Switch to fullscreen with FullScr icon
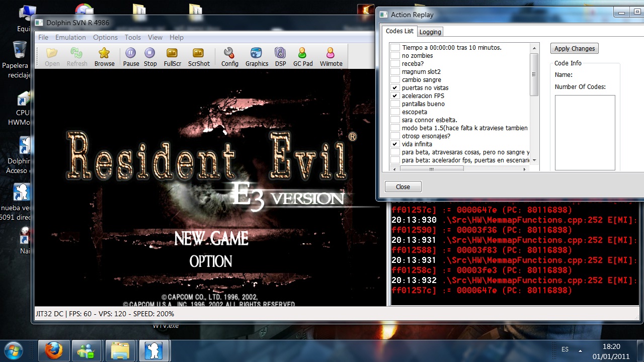Screen dimensions: 644x362 tap(172, 56)
